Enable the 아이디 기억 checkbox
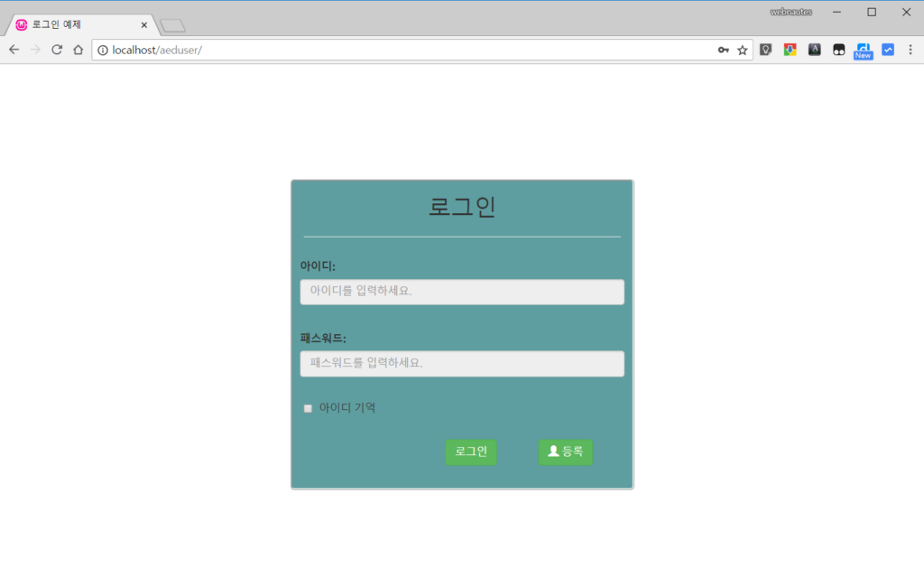Screen dimensions: 924x567 tap(308, 408)
